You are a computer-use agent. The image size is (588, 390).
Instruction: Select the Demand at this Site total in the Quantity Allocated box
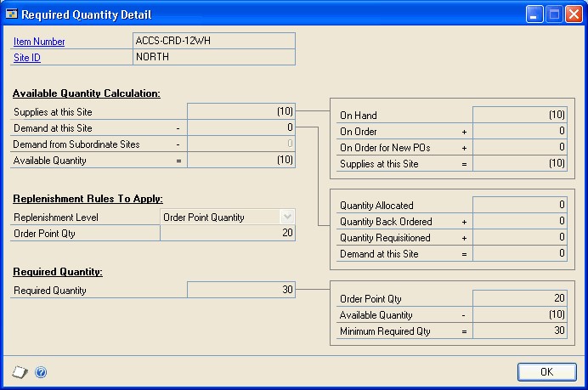pos(520,253)
